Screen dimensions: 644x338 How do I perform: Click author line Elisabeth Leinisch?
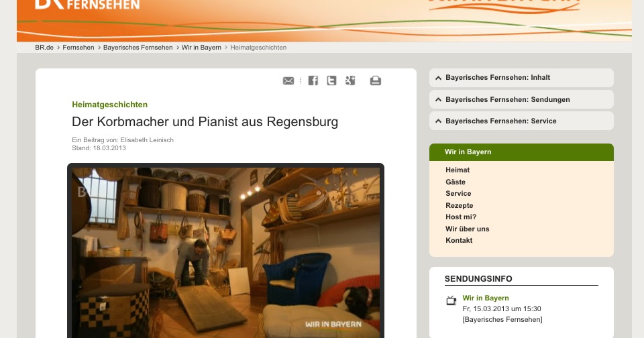click(123, 140)
